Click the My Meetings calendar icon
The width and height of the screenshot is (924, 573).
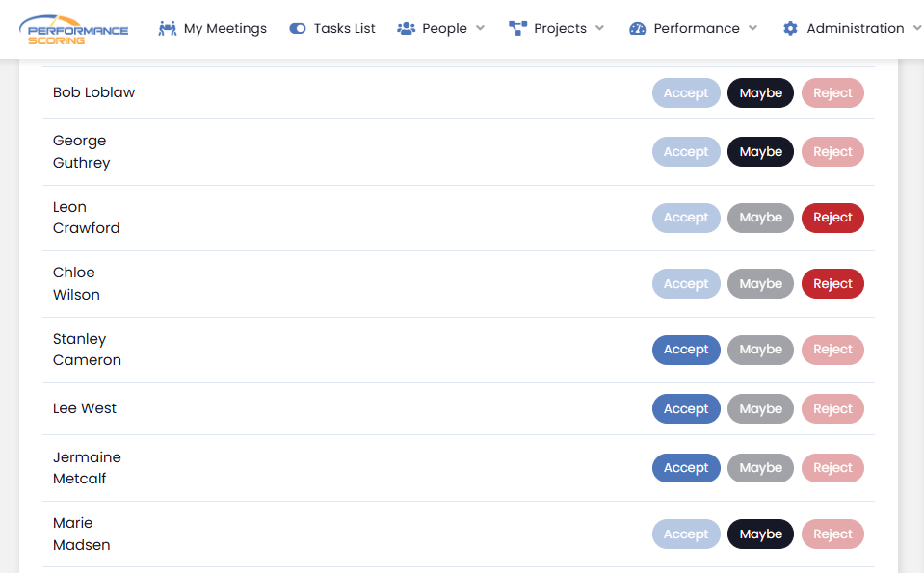pos(168,28)
